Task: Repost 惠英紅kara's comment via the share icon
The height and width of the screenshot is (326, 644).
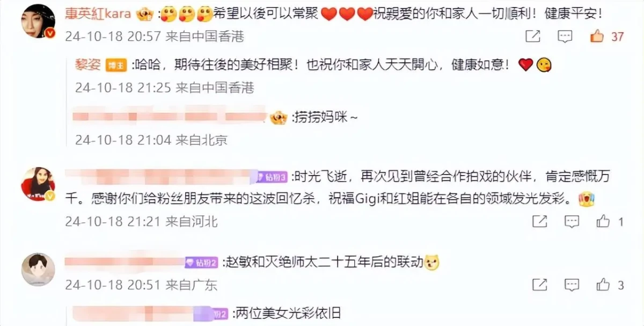Action: click(x=532, y=37)
